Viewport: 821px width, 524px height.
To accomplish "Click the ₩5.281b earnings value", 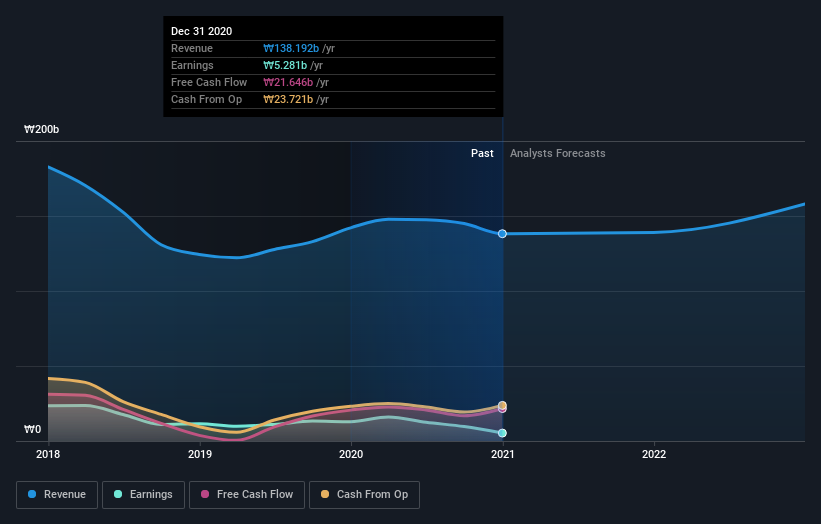I will coord(285,65).
